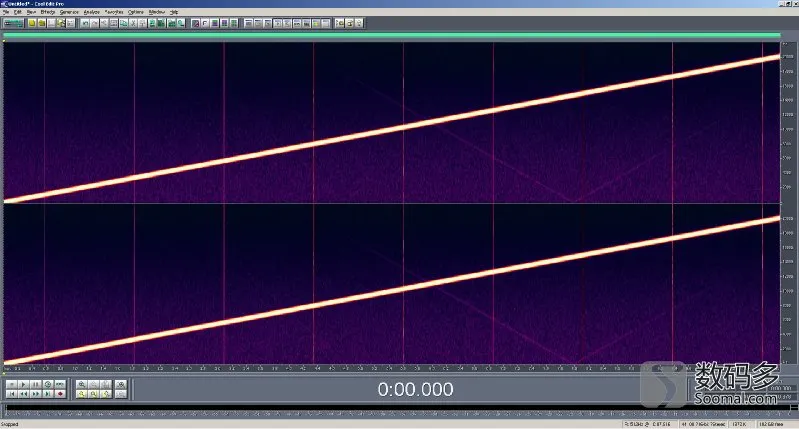Jump to end with Go to End button
This screenshot has height=429, width=799.
click(x=48, y=394)
